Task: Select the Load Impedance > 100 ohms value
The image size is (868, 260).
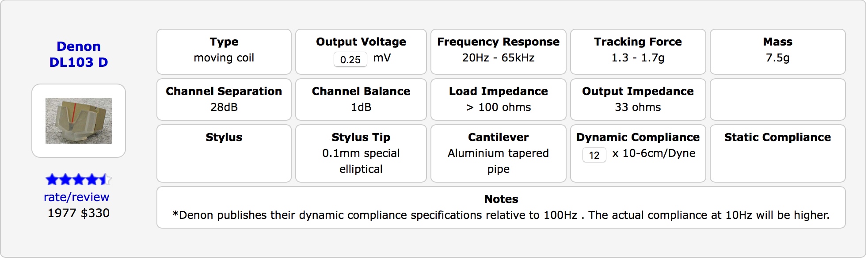Action: point(499,107)
